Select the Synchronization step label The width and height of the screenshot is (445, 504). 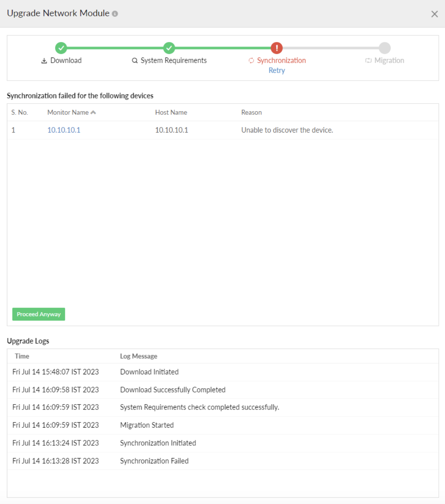coord(281,60)
